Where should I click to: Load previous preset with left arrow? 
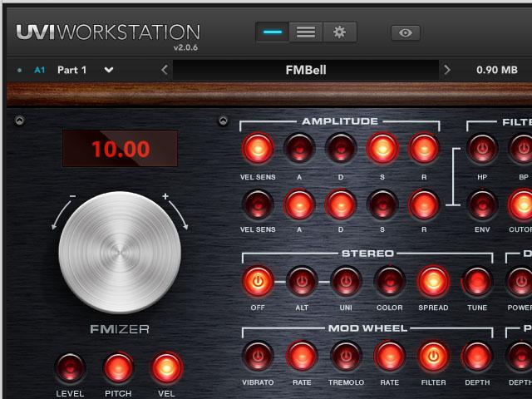click(x=165, y=70)
